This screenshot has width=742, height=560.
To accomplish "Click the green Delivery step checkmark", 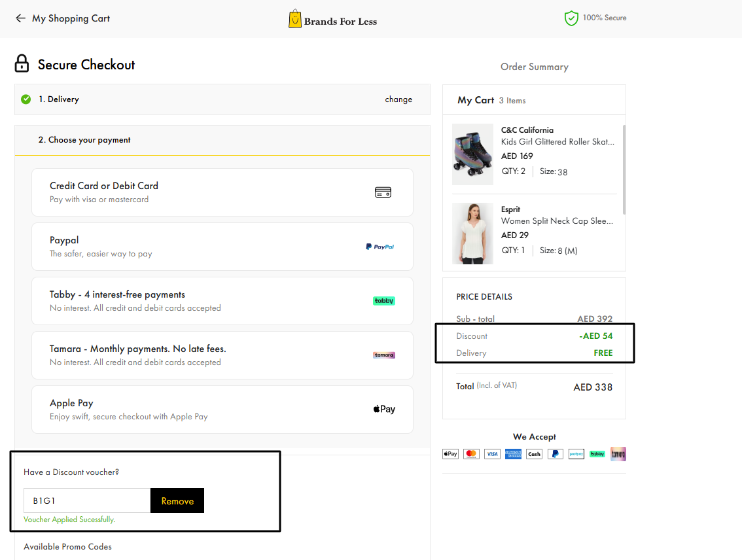I will [26, 99].
